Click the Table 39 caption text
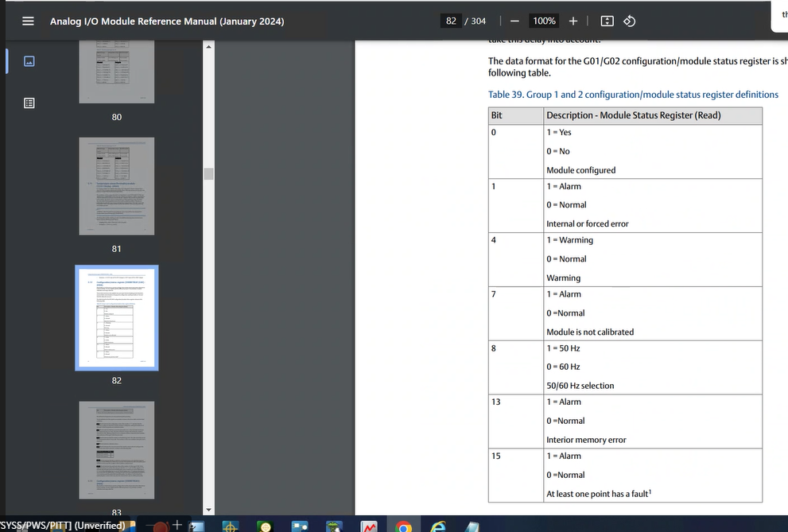The width and height of the screenshot is (788, 532). click(633, 95)
